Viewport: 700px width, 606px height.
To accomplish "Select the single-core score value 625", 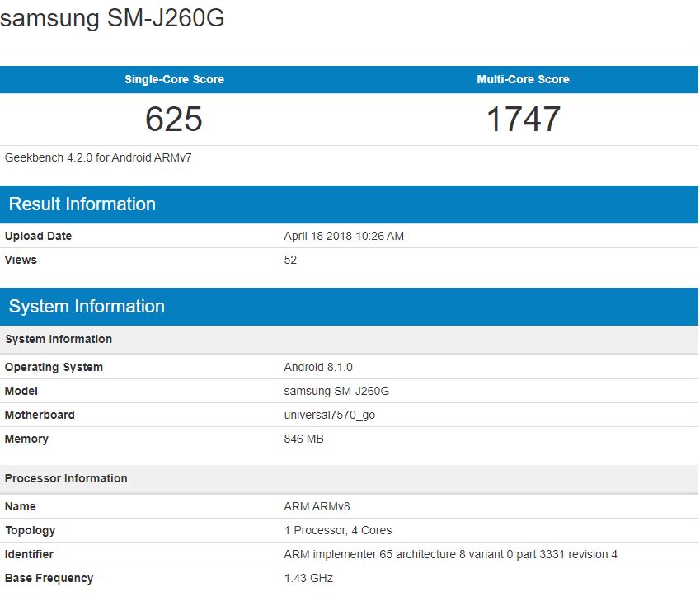I will [x=174, y=120].
